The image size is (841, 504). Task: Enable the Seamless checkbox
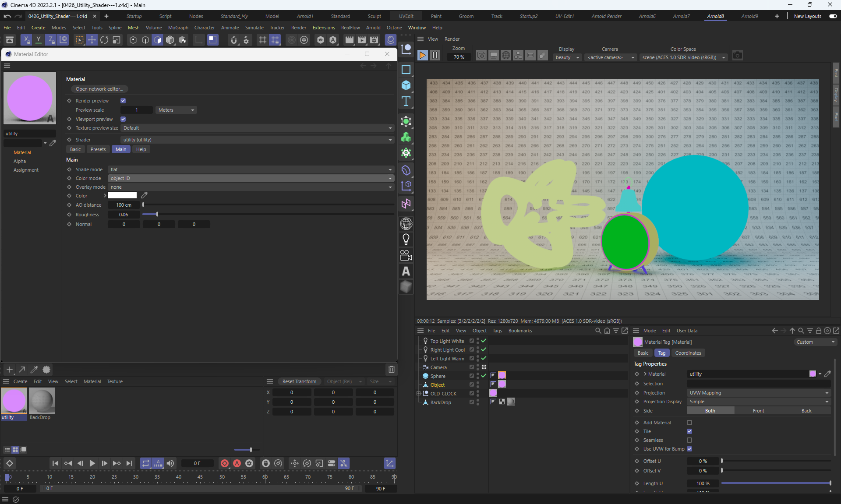click(689, 440)
